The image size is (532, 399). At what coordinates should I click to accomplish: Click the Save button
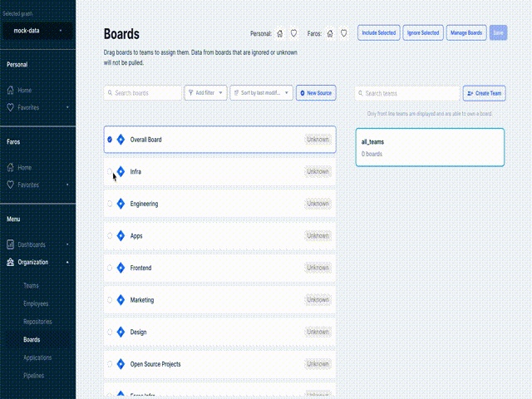[498, 33]
